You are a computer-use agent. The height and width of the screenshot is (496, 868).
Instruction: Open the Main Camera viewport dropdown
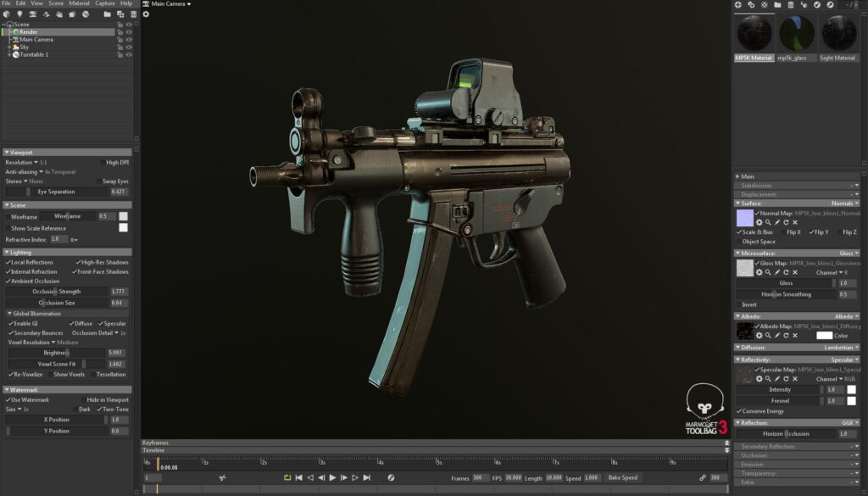point(171,4)
